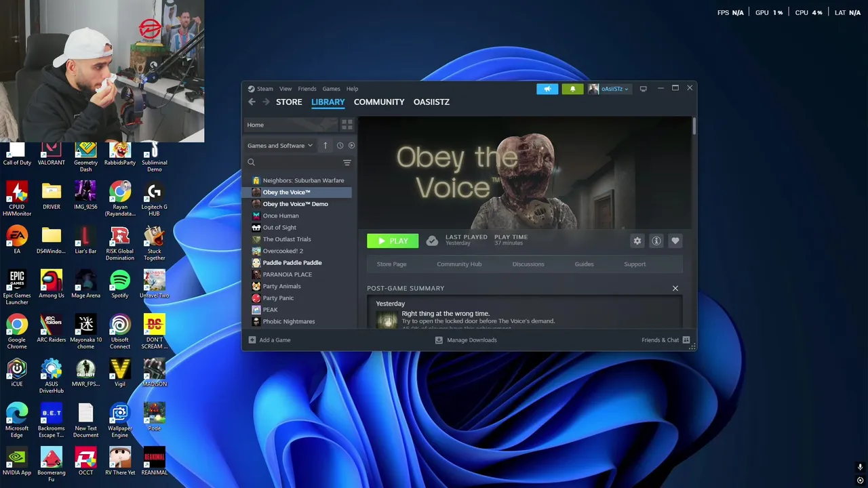This screenshot has height=488, width=868.
Task: Open Among Us desktop shortcut
Action: 52,285
